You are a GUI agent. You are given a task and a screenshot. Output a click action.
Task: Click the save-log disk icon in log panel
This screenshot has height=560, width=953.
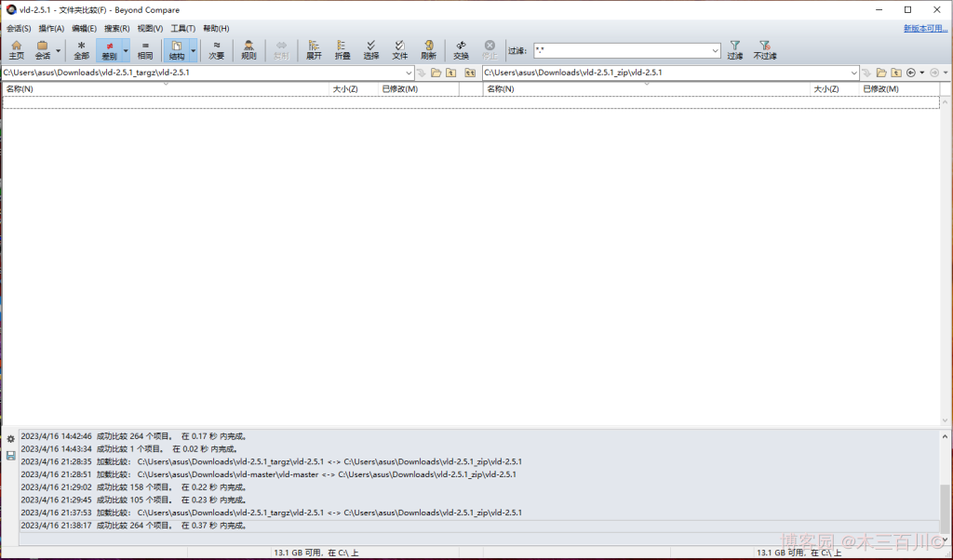10,456
